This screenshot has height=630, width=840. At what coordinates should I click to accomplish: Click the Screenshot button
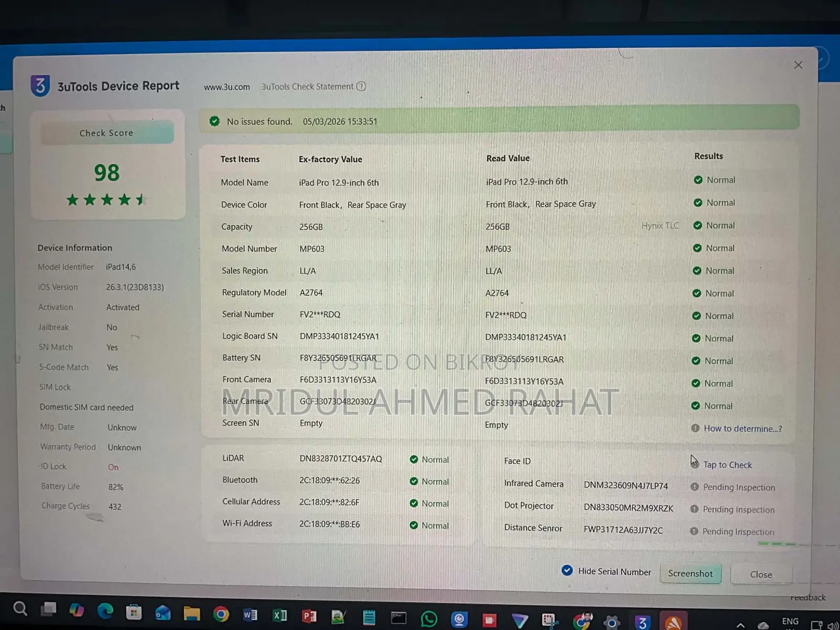click(x=690, y=574)
